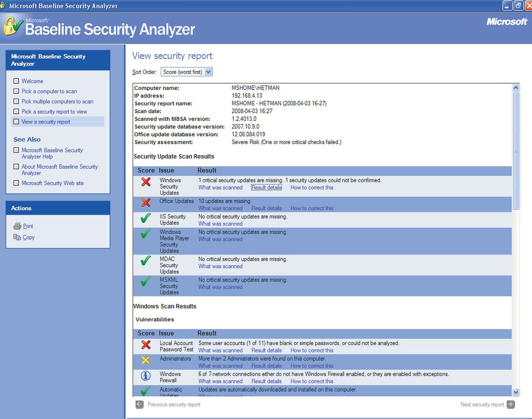Click the green check icon for MDAC Security Updates
The height and width of the screenshot is (419, 532).
pyautogui.click(x=146, y=260)
